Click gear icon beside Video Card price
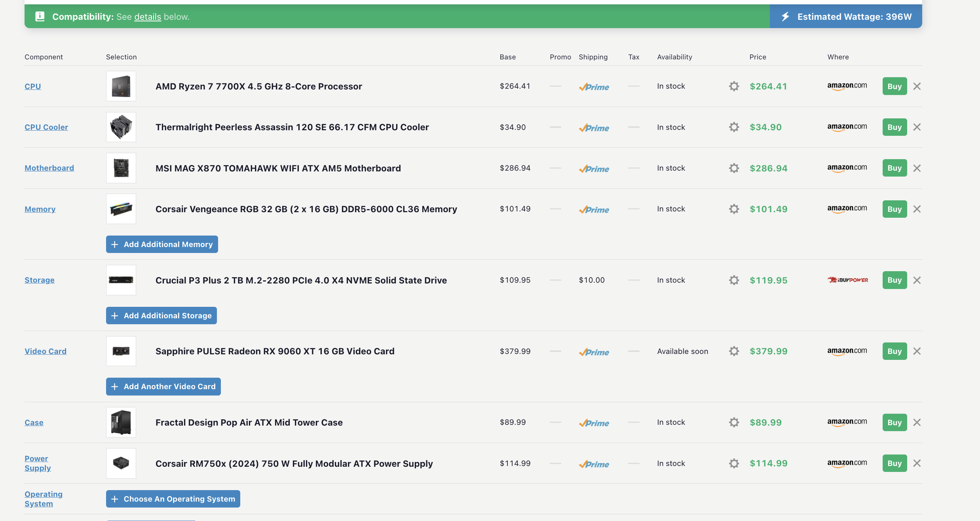 (x=734, y=351)
